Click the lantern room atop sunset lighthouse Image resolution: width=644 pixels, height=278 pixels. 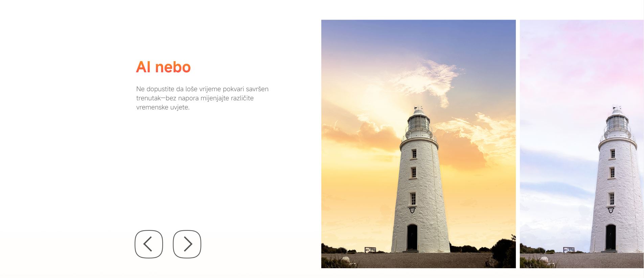[x=419, y=123]
